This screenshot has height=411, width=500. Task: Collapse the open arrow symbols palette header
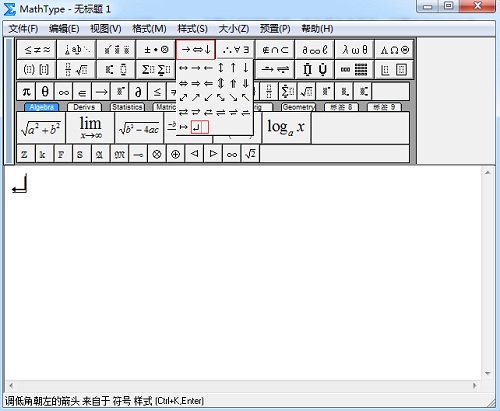click(196, 50)
